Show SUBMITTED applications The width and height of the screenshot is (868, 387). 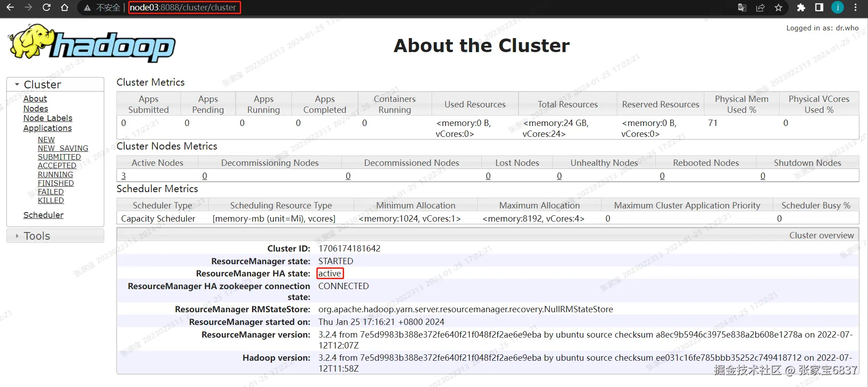(59, 157)
